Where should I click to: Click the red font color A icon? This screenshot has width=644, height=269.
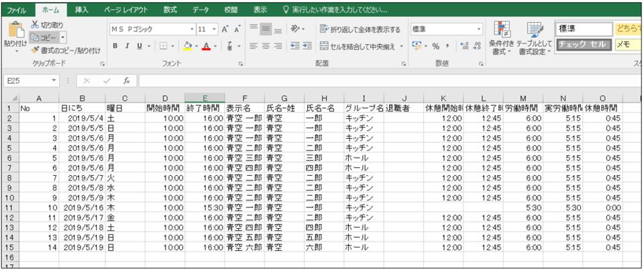tap(206, 46)
